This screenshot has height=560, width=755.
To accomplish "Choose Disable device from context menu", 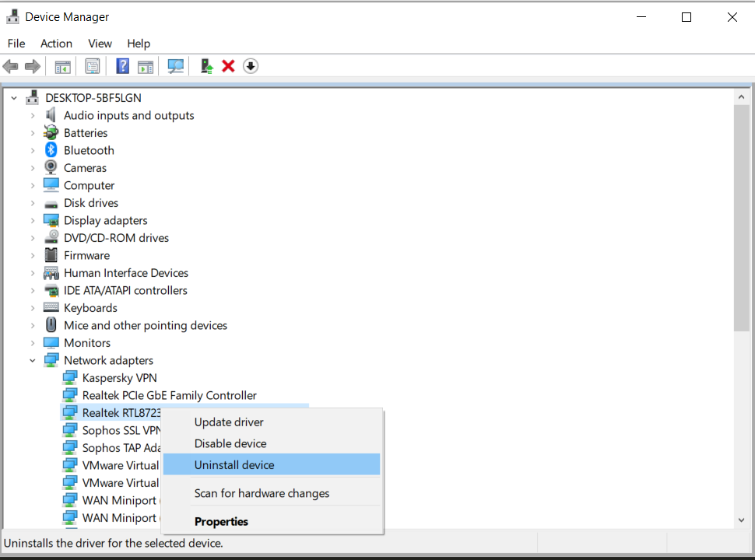I will (272, 443).
